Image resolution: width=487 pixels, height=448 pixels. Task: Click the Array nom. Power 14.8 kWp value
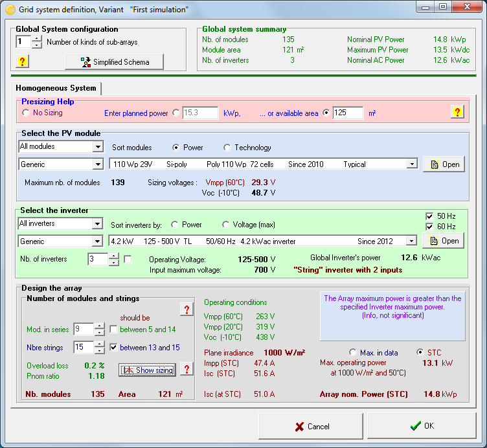click(440, 394)
